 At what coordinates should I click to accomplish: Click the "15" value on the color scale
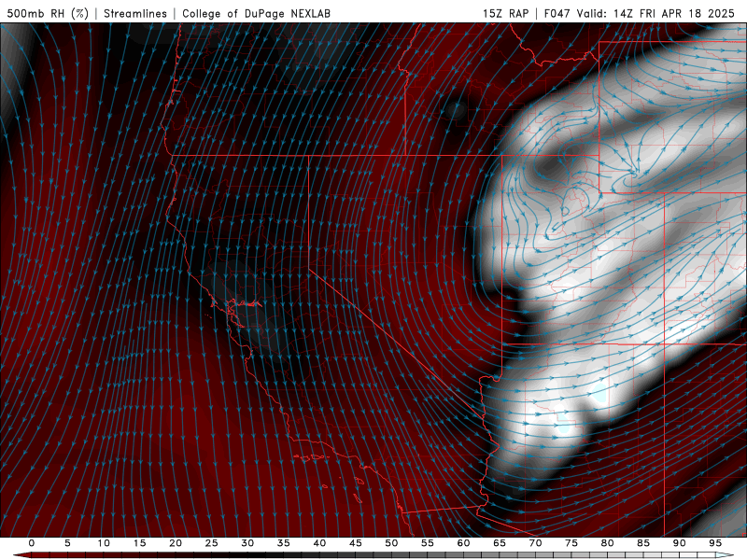(x=139, y=543)
